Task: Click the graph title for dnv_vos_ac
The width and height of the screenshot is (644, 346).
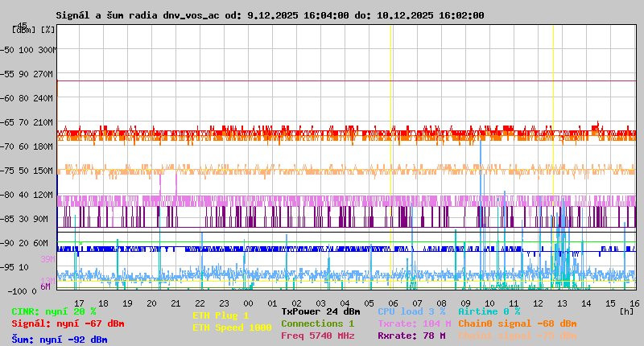Action: pos(270,15)
